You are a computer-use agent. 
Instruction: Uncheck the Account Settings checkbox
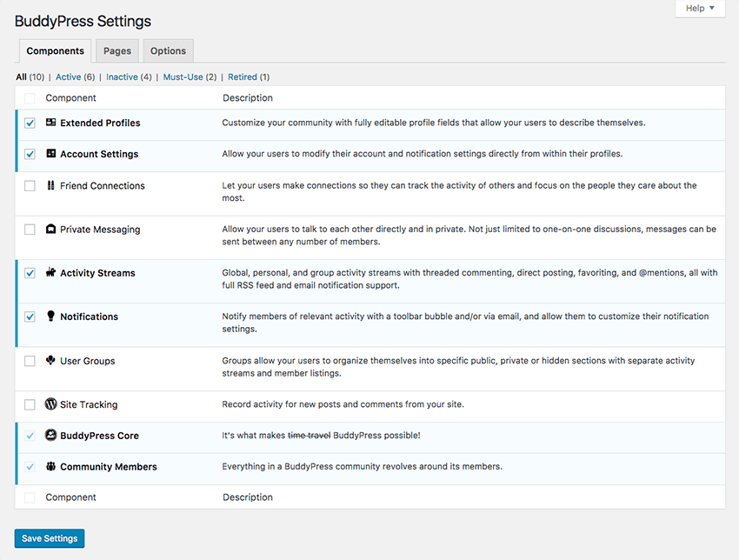30,154
